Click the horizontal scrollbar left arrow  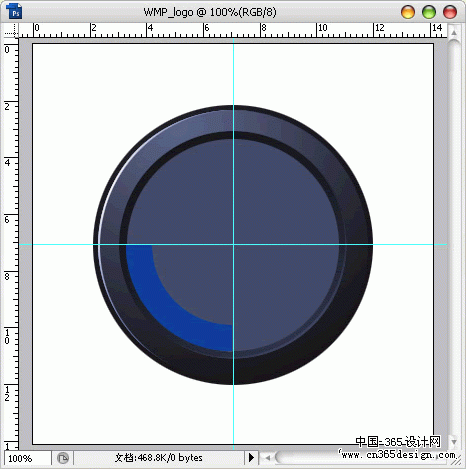pos(267,458)
